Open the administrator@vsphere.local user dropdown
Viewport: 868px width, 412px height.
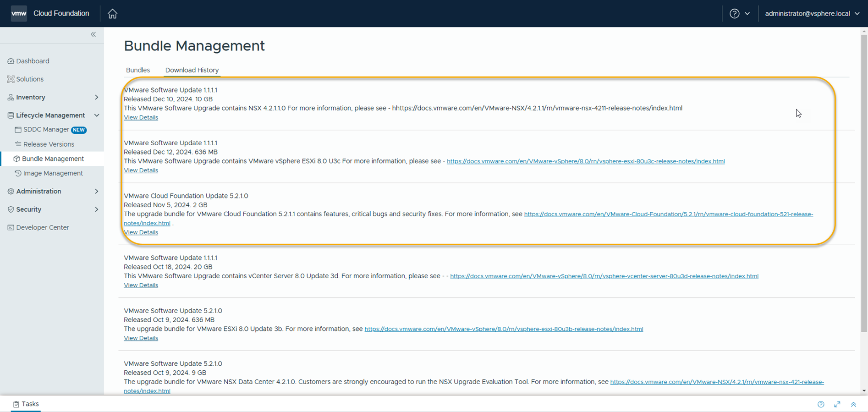pos(812,14)
